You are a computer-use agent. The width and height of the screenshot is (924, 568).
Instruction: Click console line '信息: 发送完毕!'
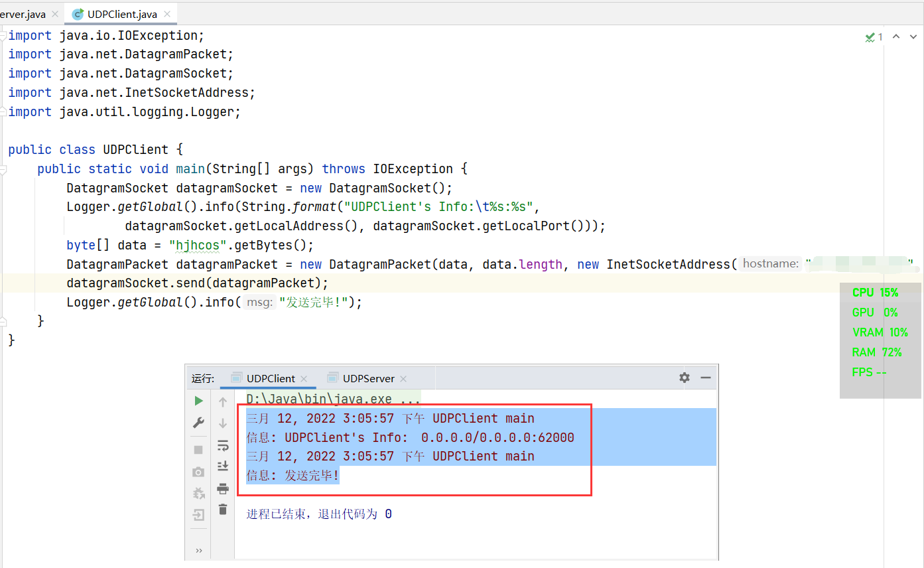pos(293,476)
